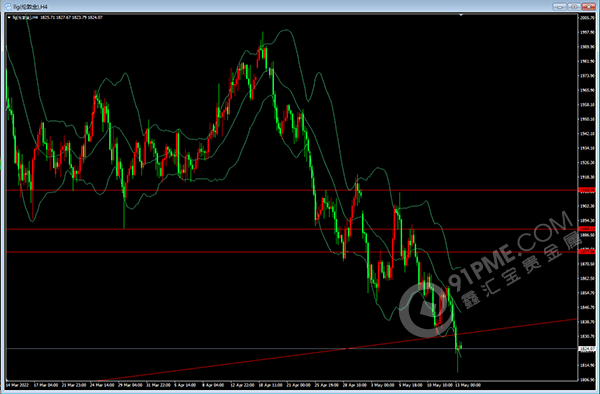600x394 pixels.
Task: Click top red price tag on price scale
Action: [587, 190]
